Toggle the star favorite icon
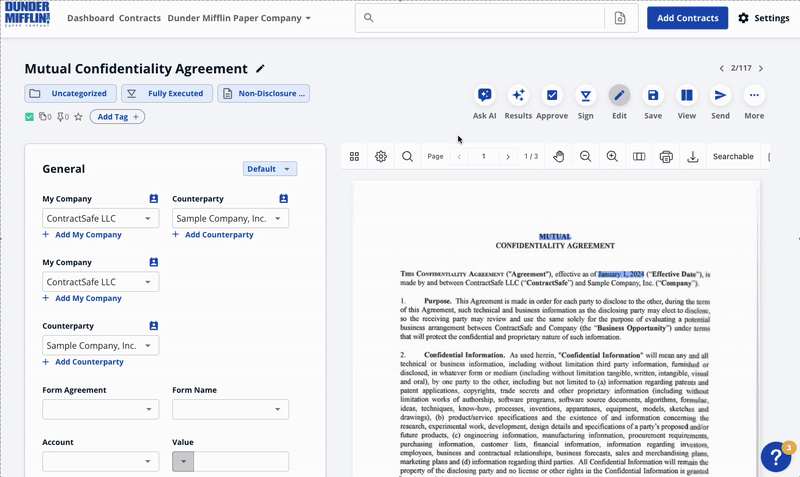This screenshot has height=477, width=800. pos(78,117)
